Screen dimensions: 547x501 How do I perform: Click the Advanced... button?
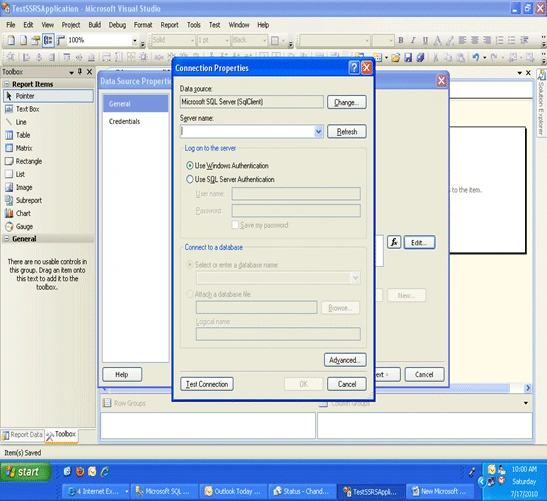click(x=345, y=360)
